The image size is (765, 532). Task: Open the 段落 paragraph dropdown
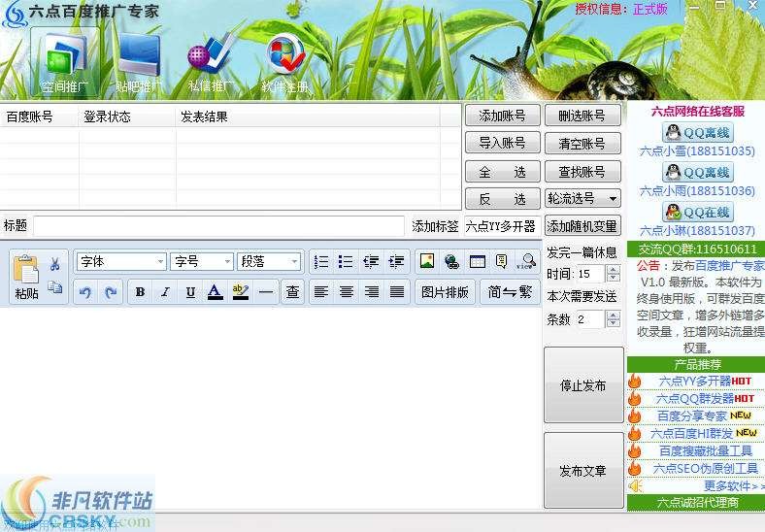point(268,262)
